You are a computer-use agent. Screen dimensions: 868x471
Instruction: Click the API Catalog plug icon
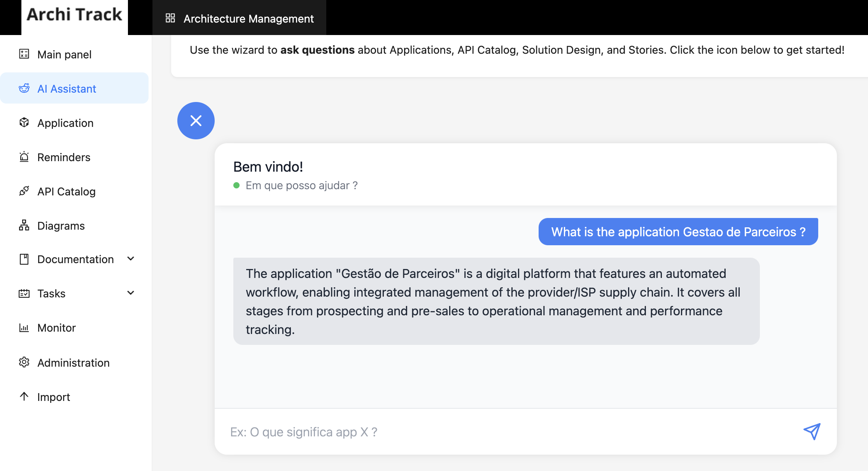click(x=24, y=191)
